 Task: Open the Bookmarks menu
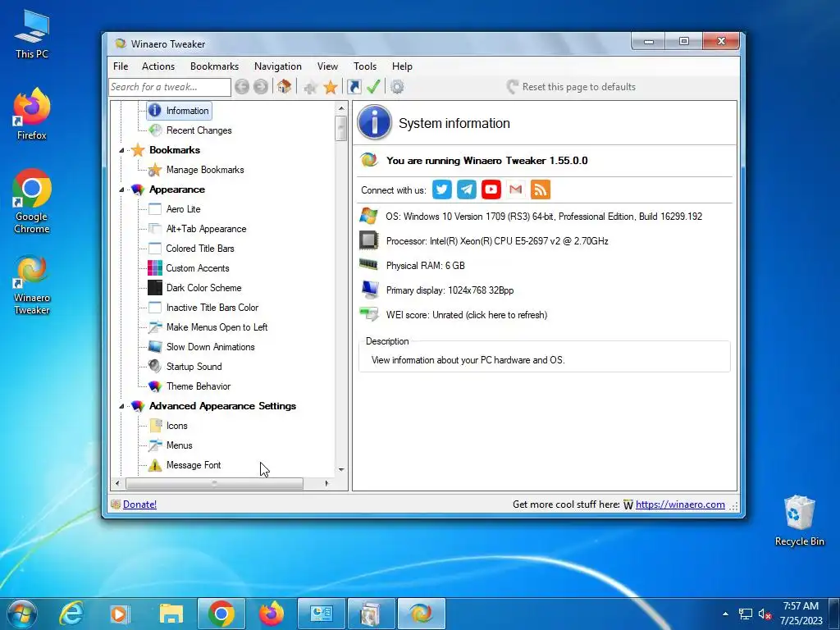point(214,66)
